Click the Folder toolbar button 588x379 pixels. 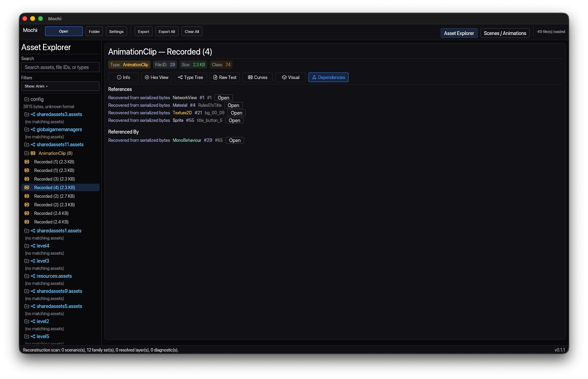pyautogui.click(x=94, y=31)
